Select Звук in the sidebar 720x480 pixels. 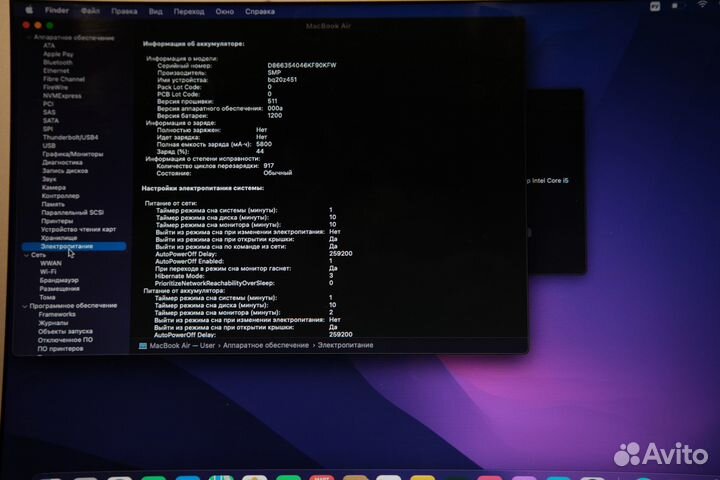[x=49, y=179]
